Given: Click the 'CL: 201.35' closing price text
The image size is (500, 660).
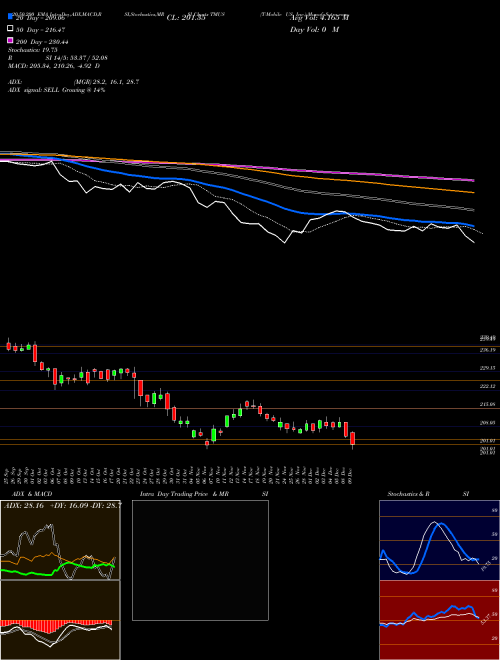Looking at the screenshot, I should coord(186,18).
